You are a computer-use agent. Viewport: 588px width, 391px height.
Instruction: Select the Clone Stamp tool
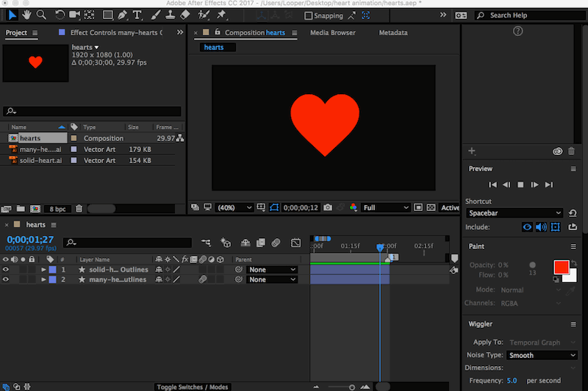171,15
